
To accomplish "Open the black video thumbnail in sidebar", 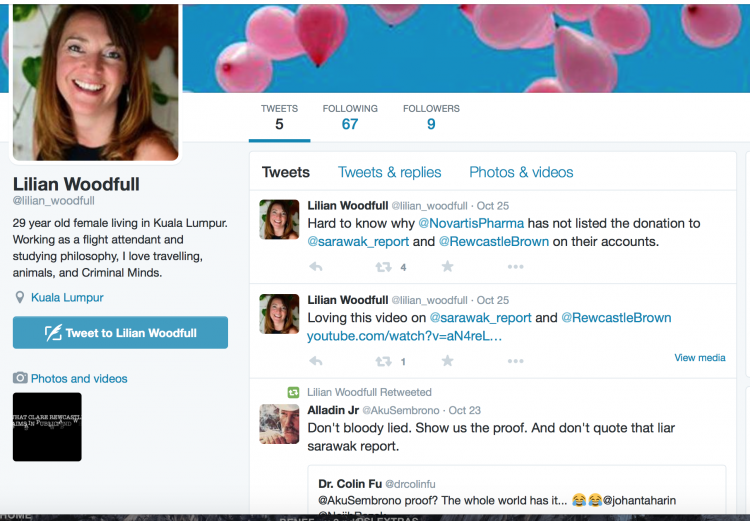I will (47, 427).
